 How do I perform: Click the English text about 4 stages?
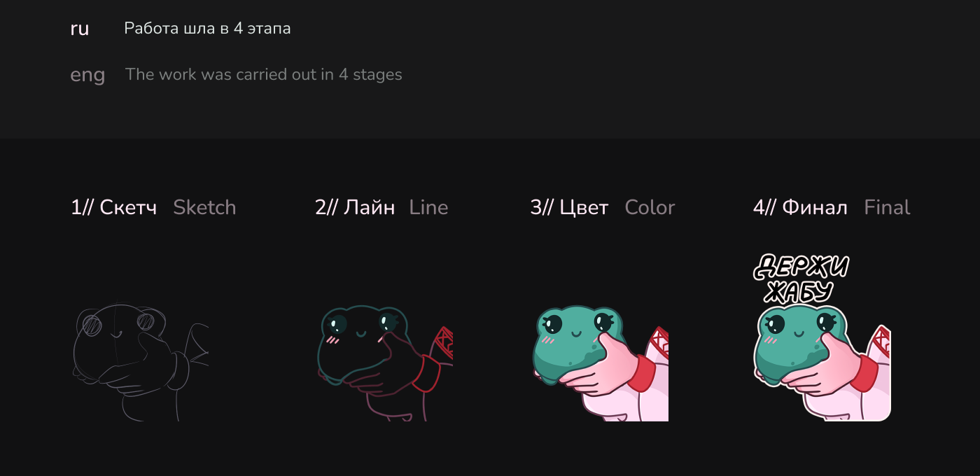coord(263,74)
